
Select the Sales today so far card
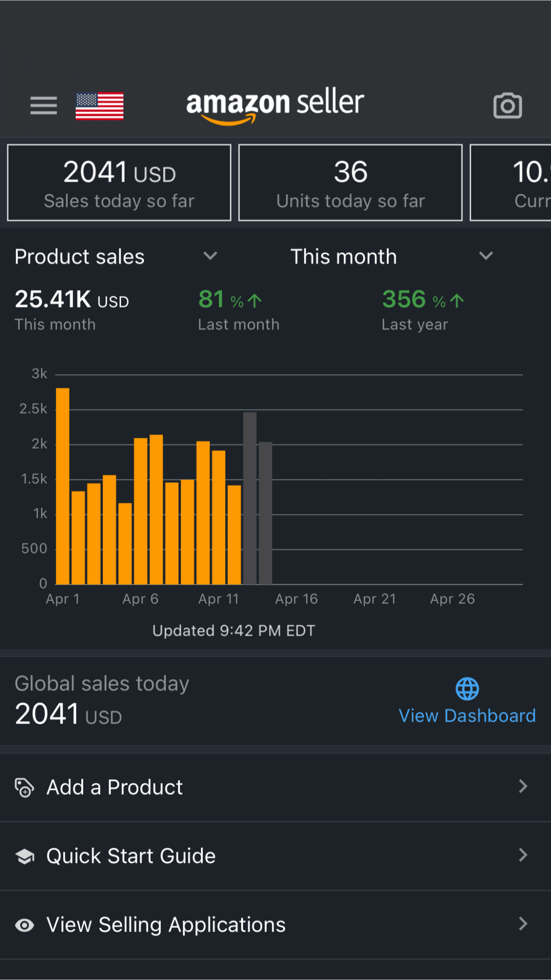(x=119, y=183)
